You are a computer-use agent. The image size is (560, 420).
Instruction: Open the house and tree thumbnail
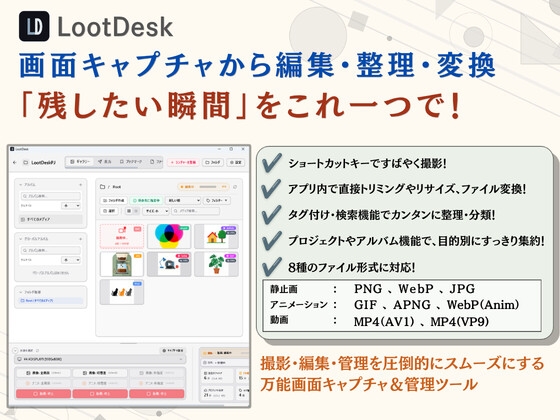click(x=216, y=236)
